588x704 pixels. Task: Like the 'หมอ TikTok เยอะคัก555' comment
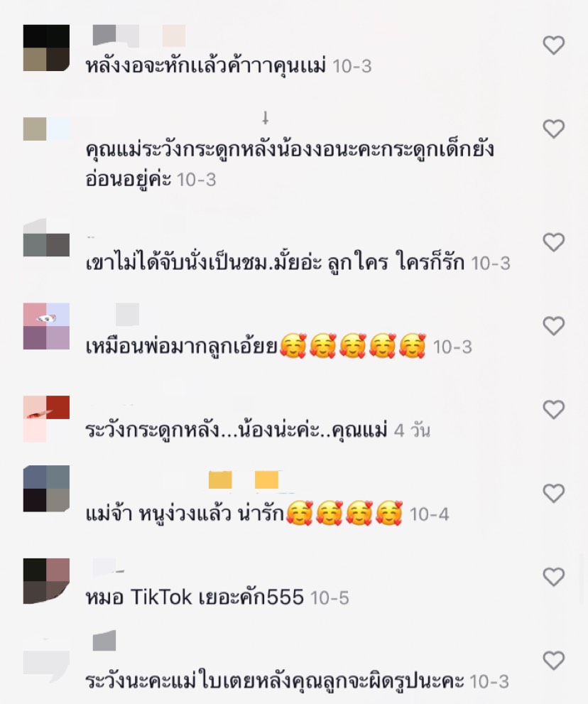pyautogui.click(x=553, y=577)
